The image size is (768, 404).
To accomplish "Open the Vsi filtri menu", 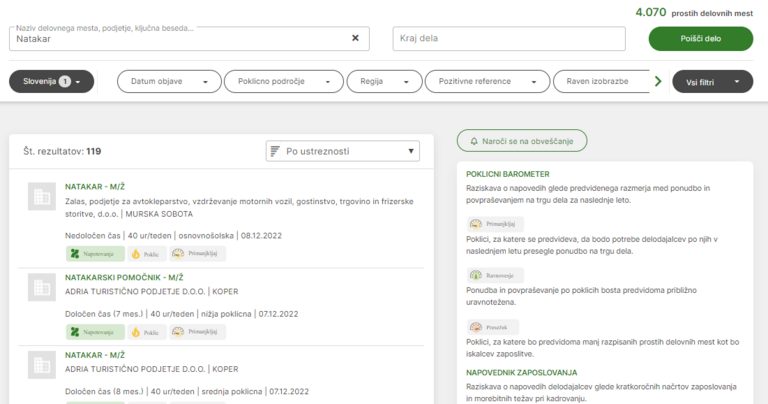I will (712, 81).
